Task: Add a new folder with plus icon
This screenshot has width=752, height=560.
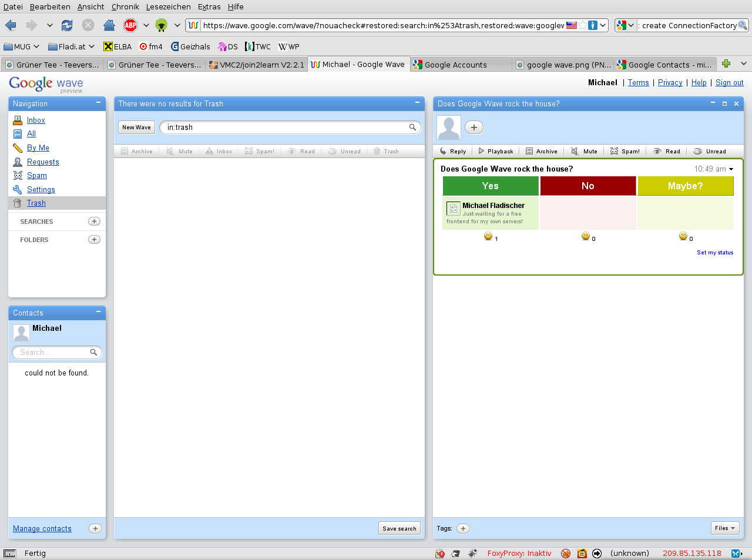Action: 94,239
